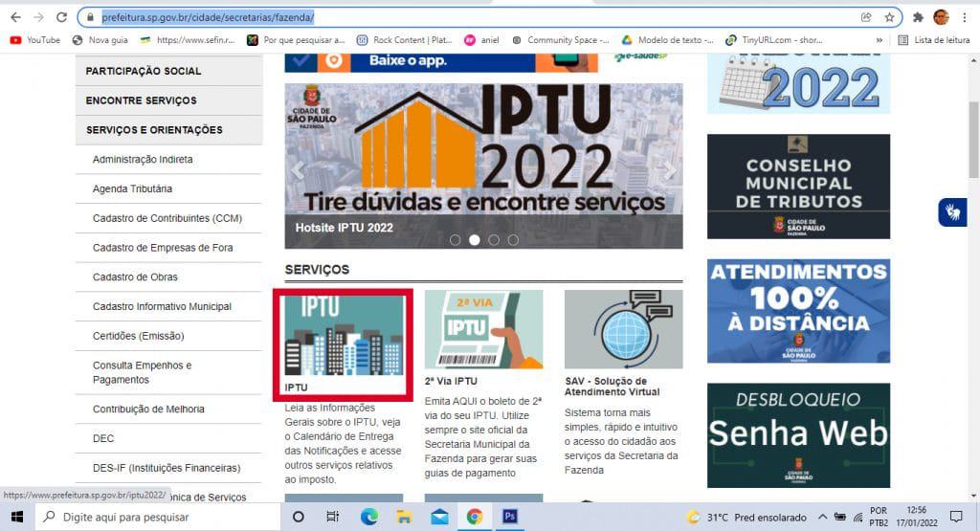This screenshot has height=531, width=980.
Task: Open Nova guia bookmark
Action: (100, 40)
